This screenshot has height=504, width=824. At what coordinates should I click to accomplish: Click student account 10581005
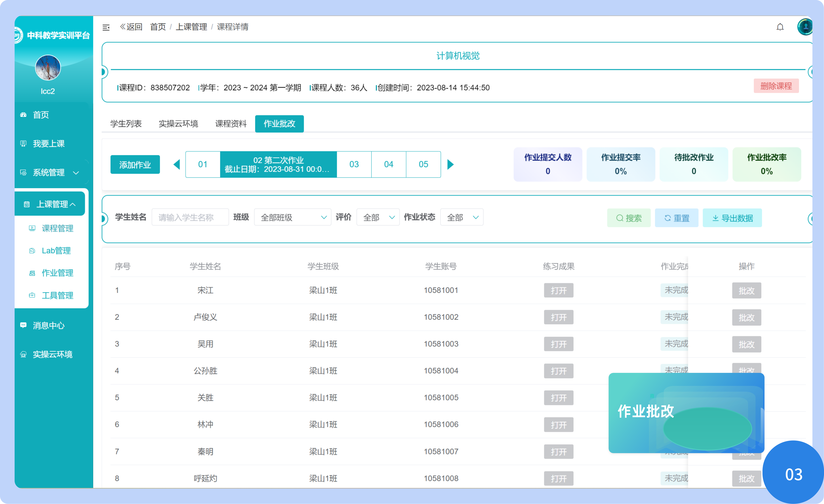coord(441,397)
